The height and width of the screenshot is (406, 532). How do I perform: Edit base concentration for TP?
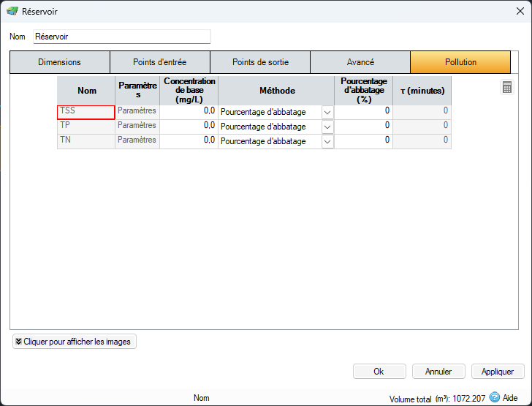pyautogui.click(x=189, y=127)
